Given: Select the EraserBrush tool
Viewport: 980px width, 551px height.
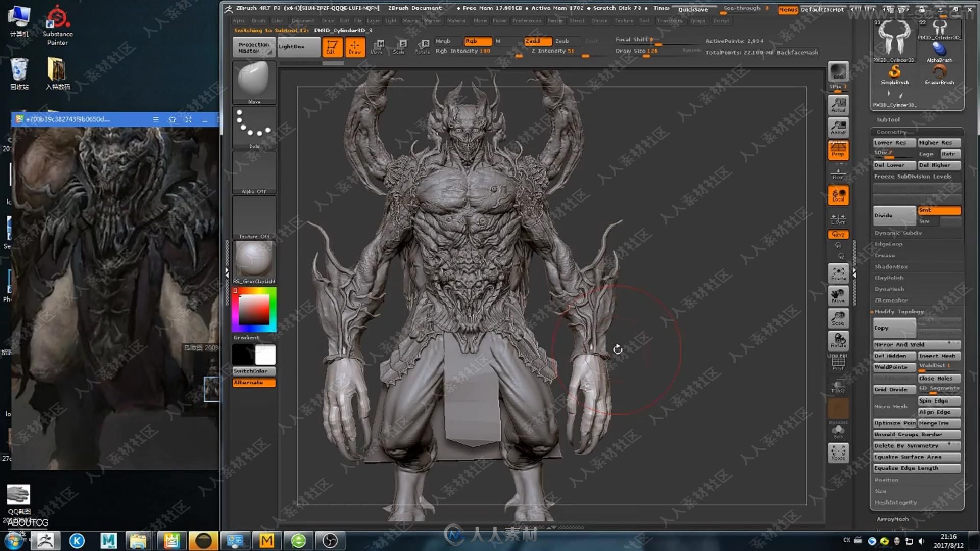Looking at the screenshot, I should coord(939,74).
